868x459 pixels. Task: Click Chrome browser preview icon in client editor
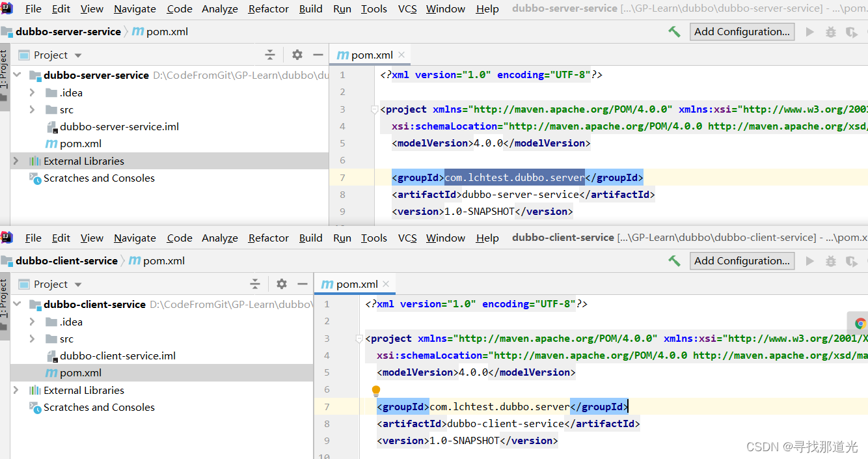(x=860, y=323)
